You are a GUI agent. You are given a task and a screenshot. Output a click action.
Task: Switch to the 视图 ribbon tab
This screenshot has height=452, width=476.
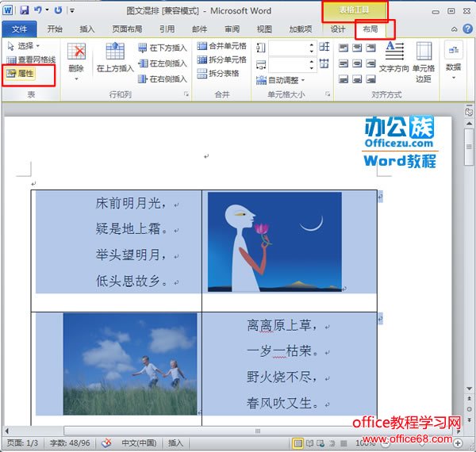(264, 29)
